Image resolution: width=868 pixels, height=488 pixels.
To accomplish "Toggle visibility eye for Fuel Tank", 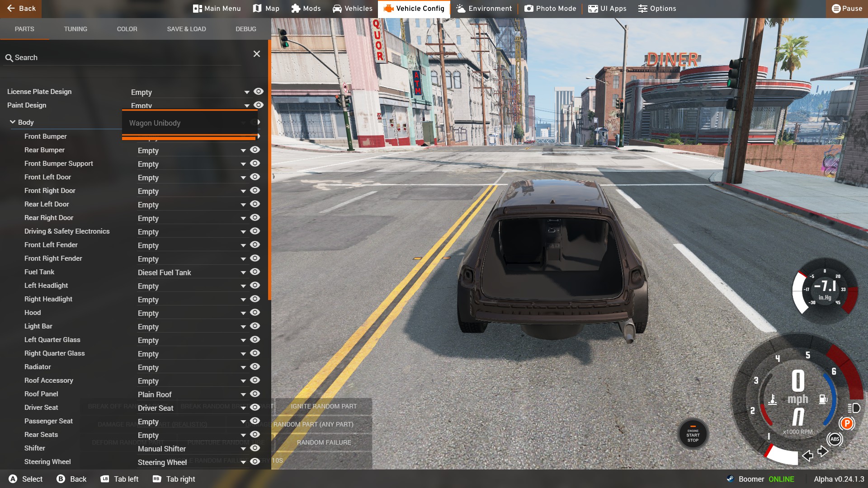I will (255, 272).
